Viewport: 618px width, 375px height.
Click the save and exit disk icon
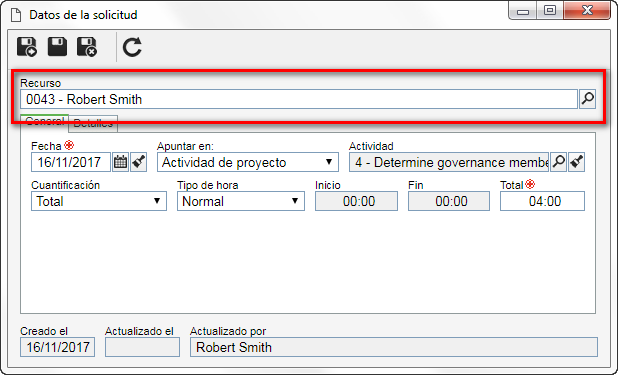pyautogui.click(x=87, y=47)
